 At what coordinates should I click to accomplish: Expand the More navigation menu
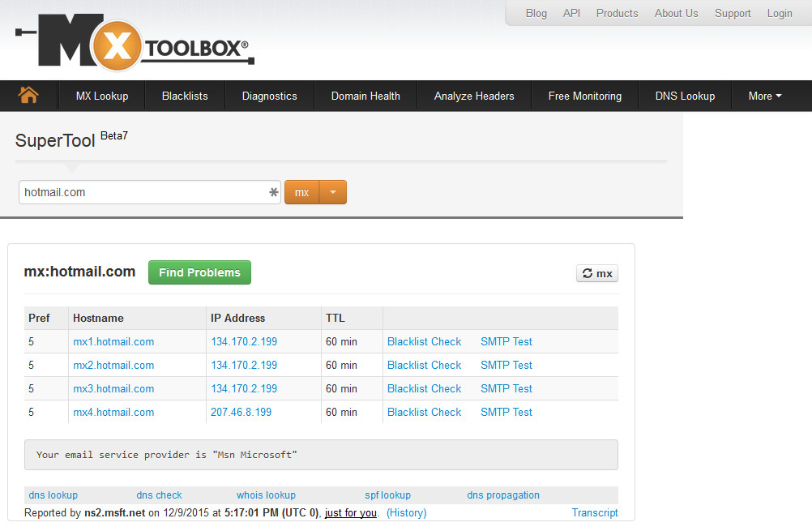tap(763, 95)
